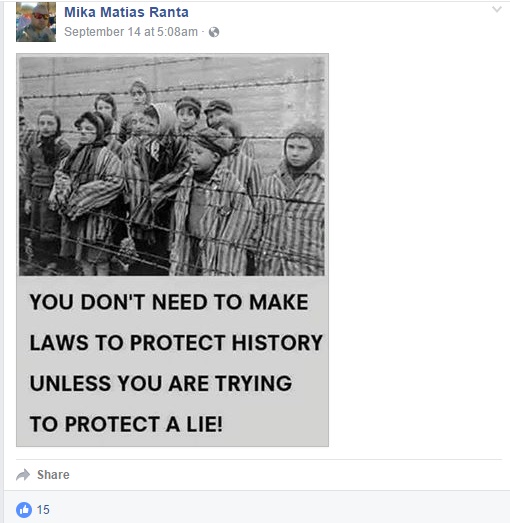
Task: Click the avatar next to the author name
Action: tap(36, 22)
